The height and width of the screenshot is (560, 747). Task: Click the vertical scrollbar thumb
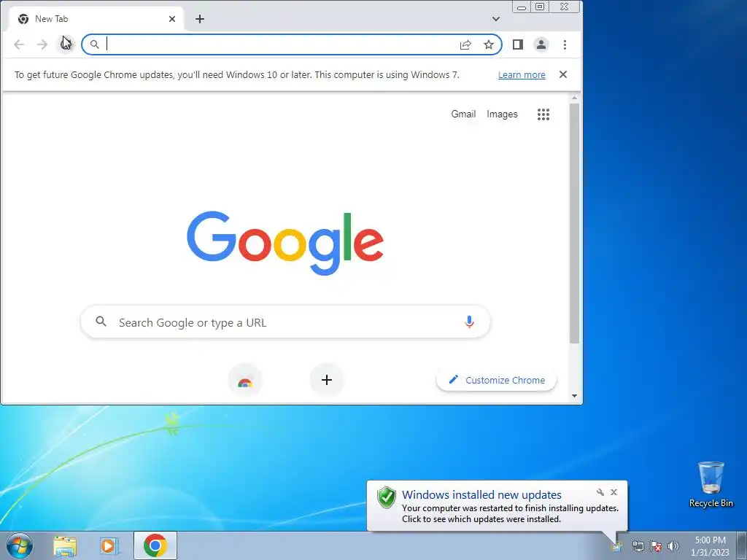(x=575, y=223)
